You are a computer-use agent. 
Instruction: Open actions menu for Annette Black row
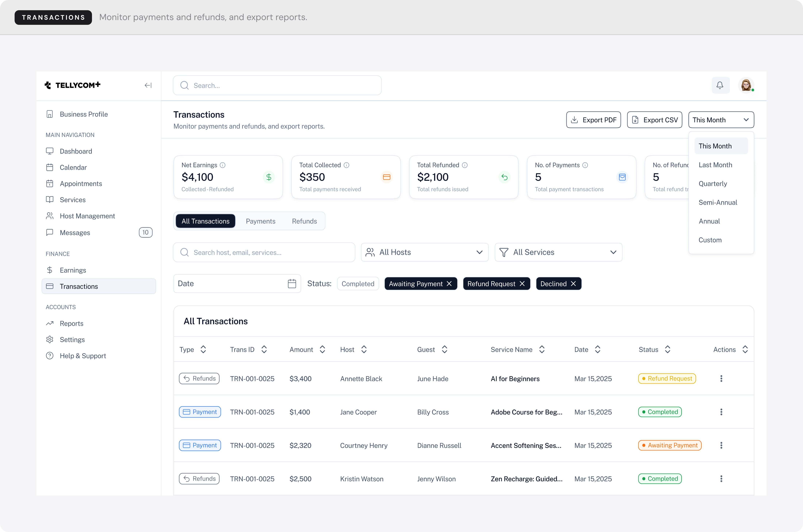pyautogui.click(x=721, y=379)
